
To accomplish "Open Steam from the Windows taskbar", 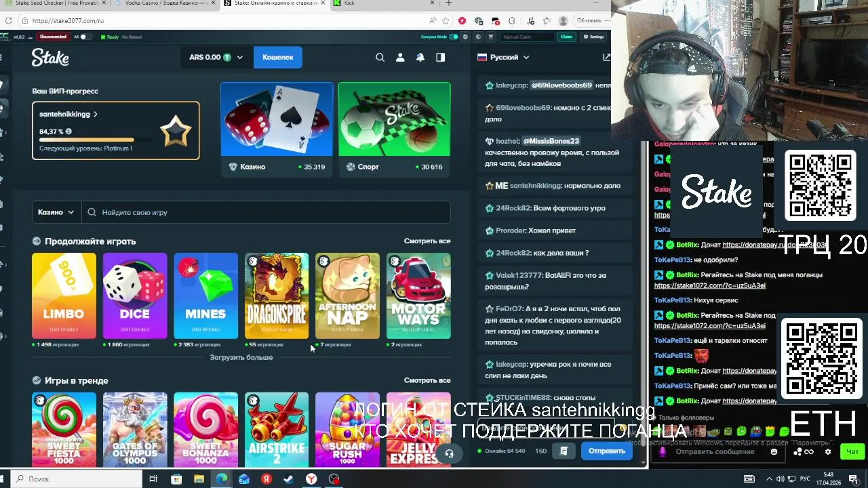I will coord(288,479).
